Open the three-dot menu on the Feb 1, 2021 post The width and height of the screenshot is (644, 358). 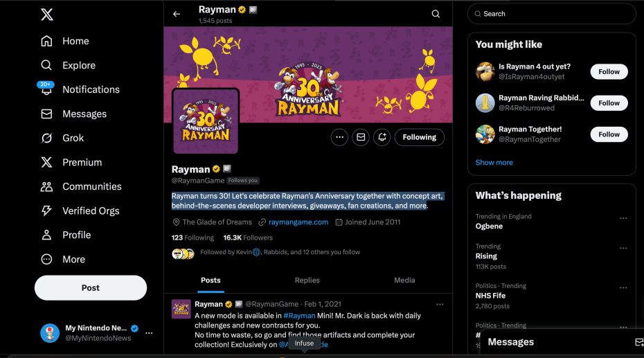point(440,304)
